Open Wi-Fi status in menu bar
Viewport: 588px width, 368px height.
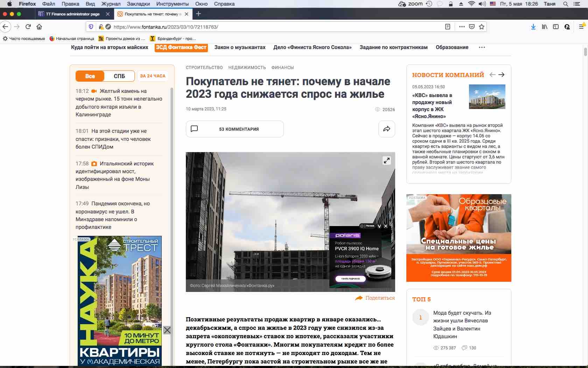click(x=471, y=4)
